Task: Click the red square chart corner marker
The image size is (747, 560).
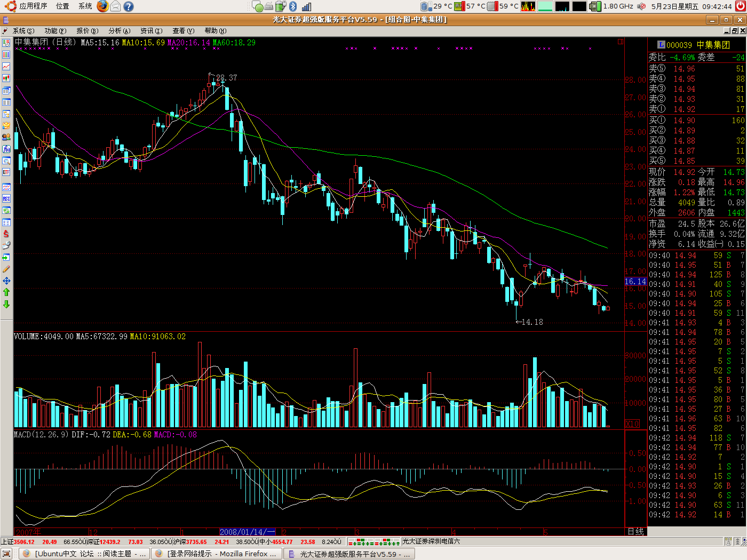Action: pos(621,41)
